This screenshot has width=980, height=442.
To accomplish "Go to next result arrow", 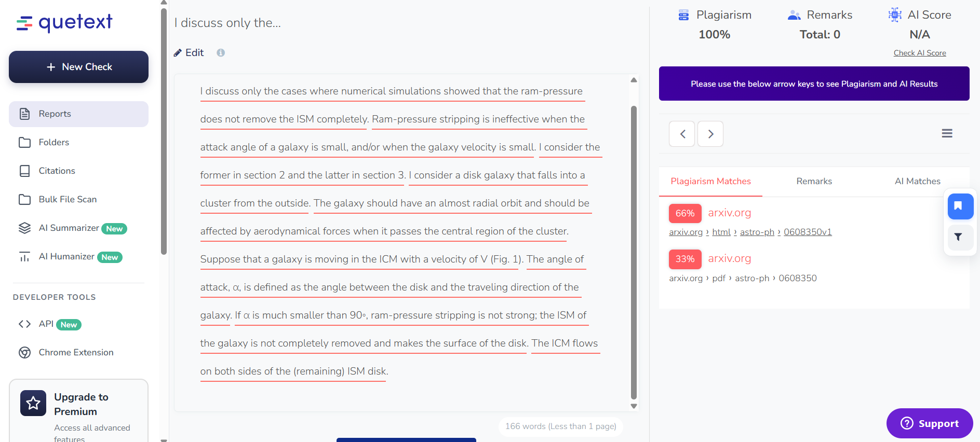I will 710,134.
